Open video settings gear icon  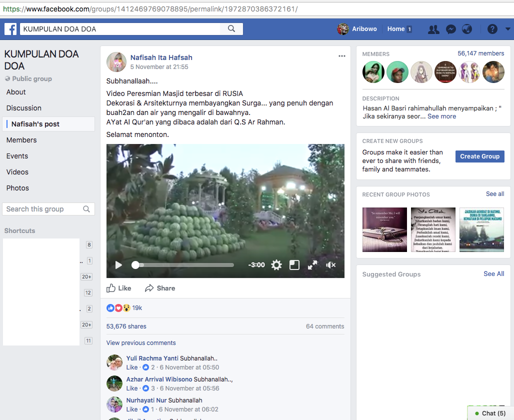click(x=276, y=265)
